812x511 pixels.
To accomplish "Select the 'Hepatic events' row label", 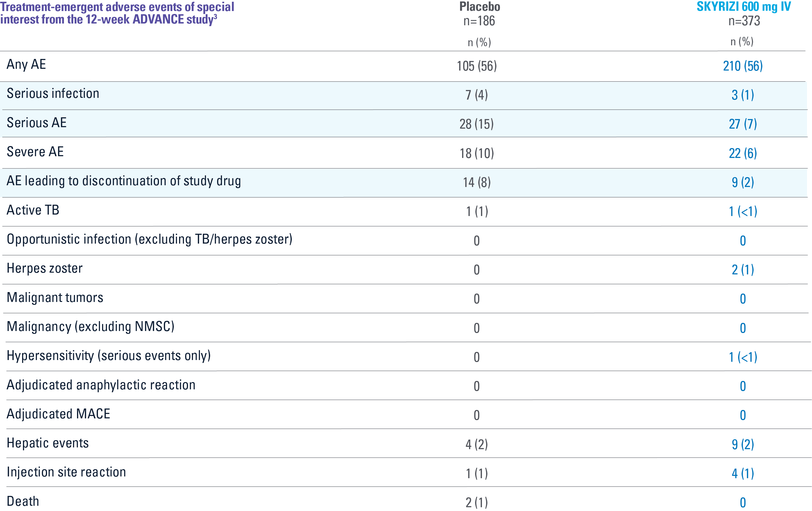I will 48,443.
